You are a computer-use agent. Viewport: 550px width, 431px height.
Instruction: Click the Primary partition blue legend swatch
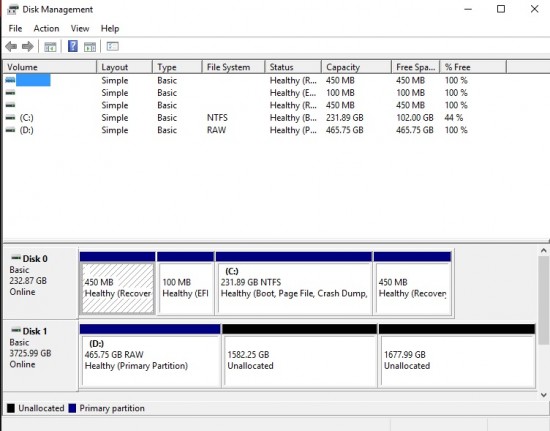(72, 408)
